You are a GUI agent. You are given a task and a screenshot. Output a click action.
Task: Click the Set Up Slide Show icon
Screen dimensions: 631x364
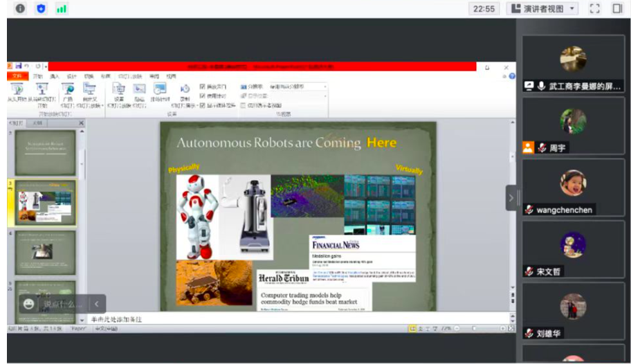tap(118, 90)
